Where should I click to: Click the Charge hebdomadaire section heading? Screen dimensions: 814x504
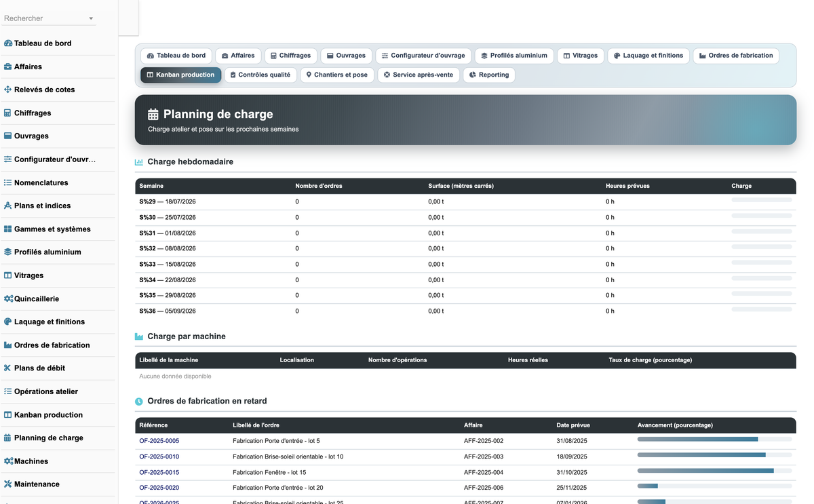[x=191, y=162]
